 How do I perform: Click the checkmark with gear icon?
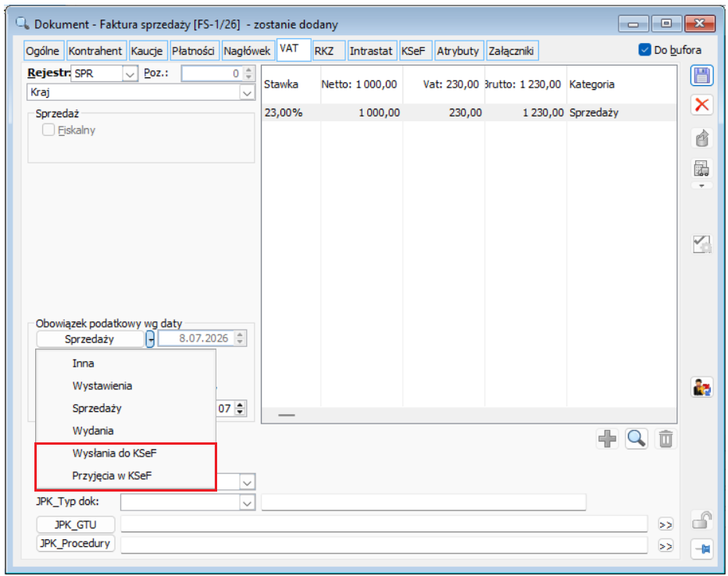point(701,243)
